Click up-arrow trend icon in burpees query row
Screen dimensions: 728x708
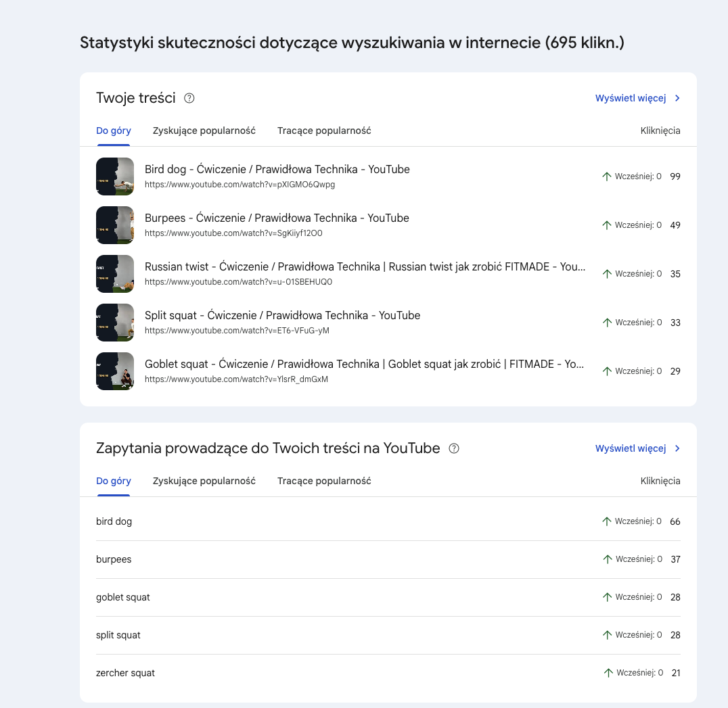click(608, 559)
